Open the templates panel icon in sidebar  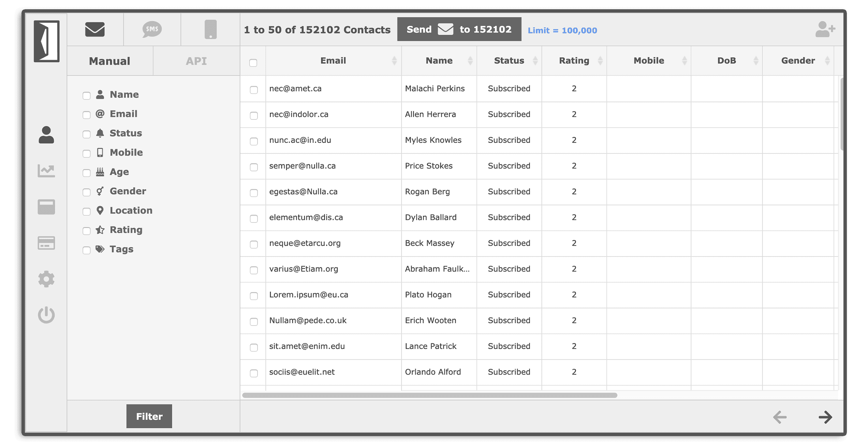tap(46, 207)
